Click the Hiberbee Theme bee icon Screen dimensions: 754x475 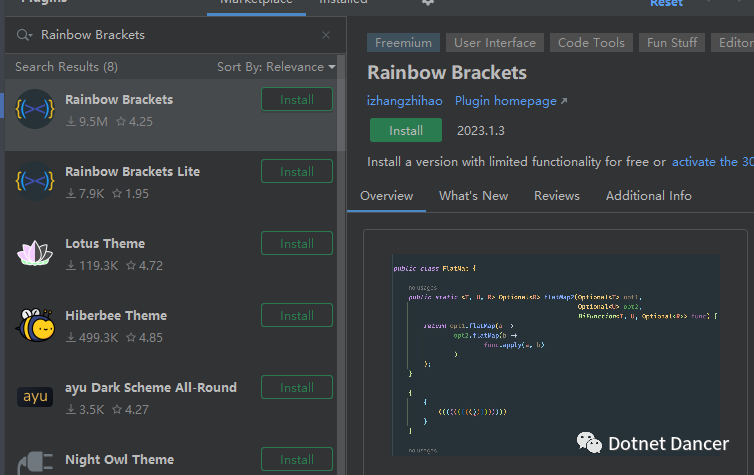click(35, 325)
